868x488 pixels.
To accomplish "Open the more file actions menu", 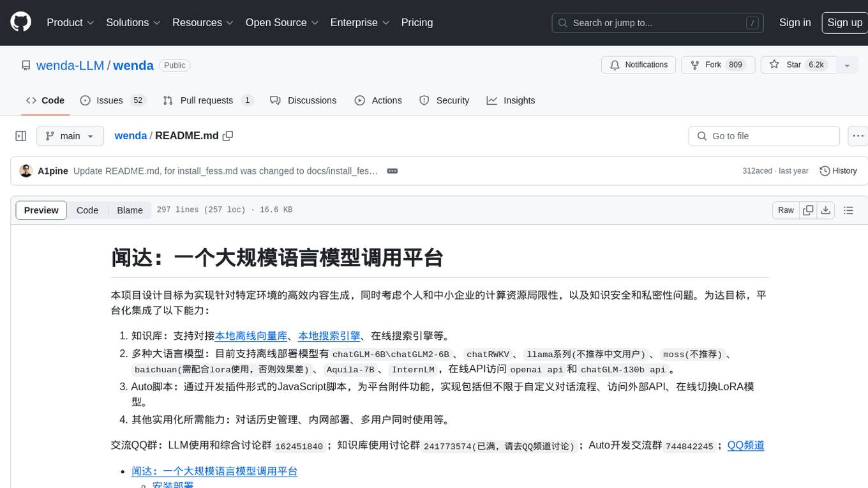I will pyautogui.click(x=858, y=136).
